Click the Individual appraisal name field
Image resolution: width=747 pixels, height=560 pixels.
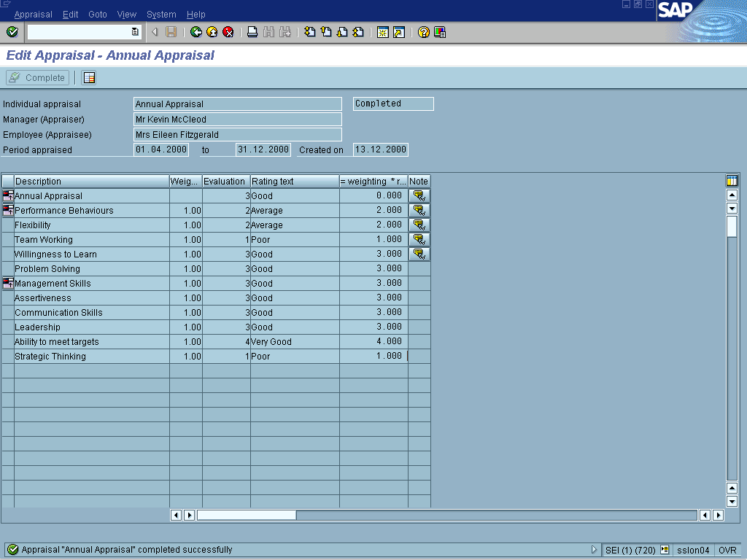point(238,104)
